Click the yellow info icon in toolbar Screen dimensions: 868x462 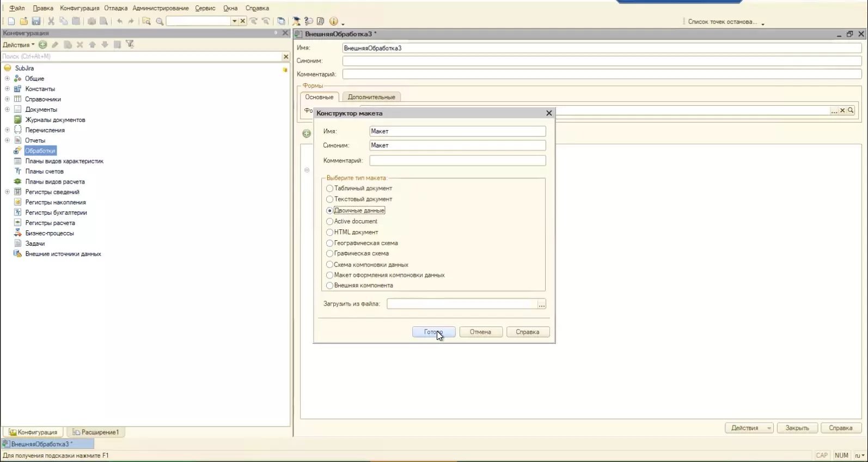[x=333, y=21]
